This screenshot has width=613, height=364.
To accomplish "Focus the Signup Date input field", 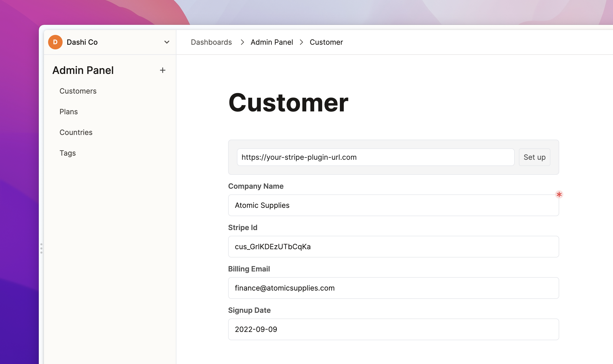I will tap(393, 329).
